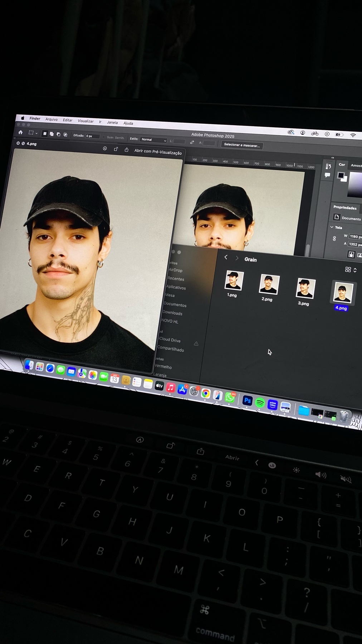Viewport: 362px width, 644px height.
Task: Open iCloud Drive in Finder sidebar
Action: (x=170, y=340)
